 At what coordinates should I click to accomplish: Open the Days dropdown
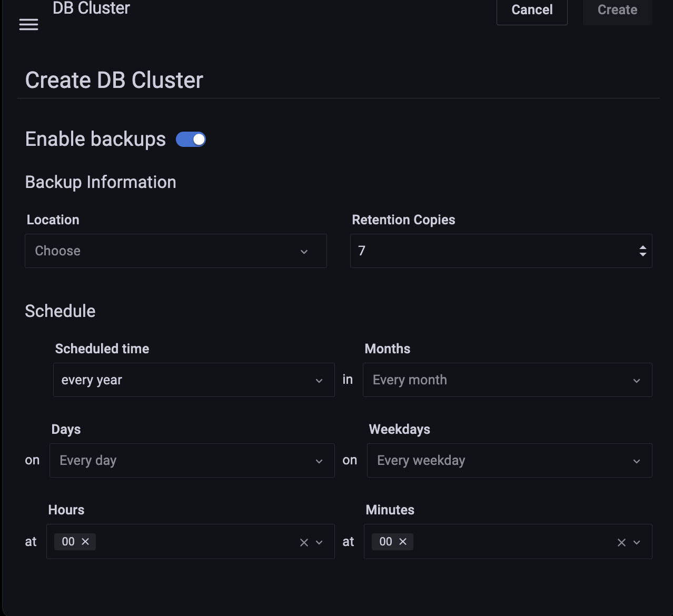(192, 460)
